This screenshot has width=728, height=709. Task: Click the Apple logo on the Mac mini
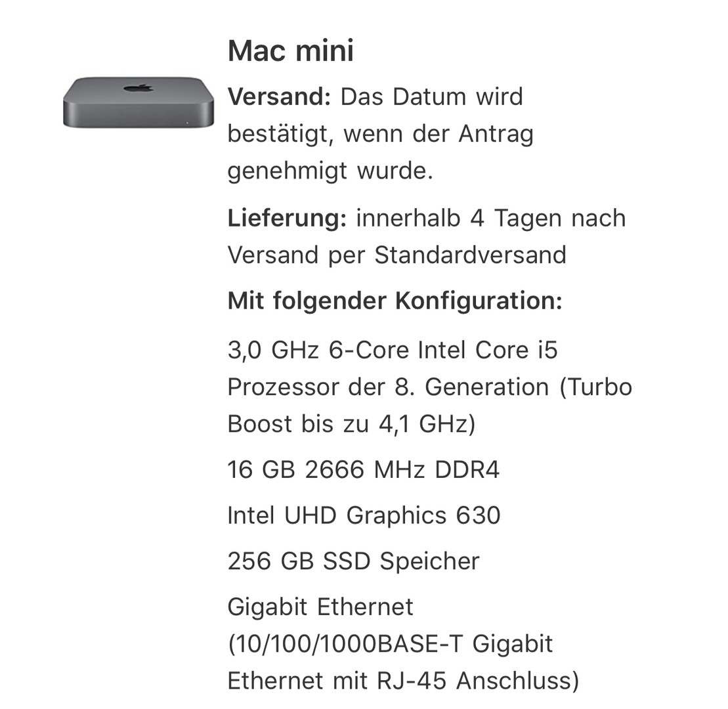click(x=139, y=88)
